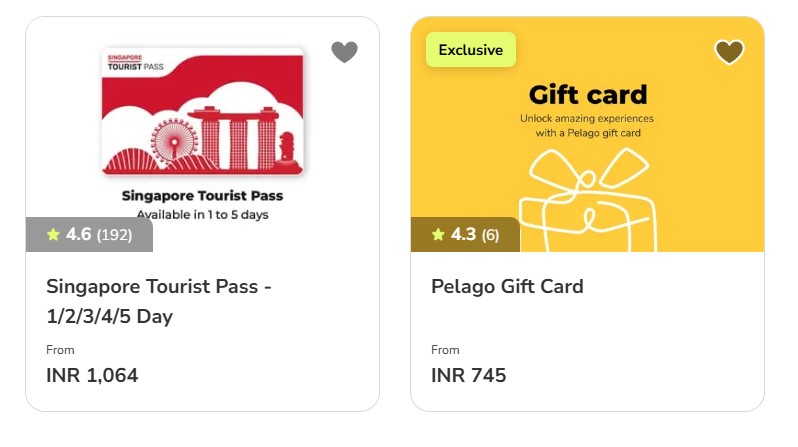Image resolution: width=798 pixels, height=447 pixels.
Task: Open the Singapore Tourist Pass card image
Action: tap(203, 134)
